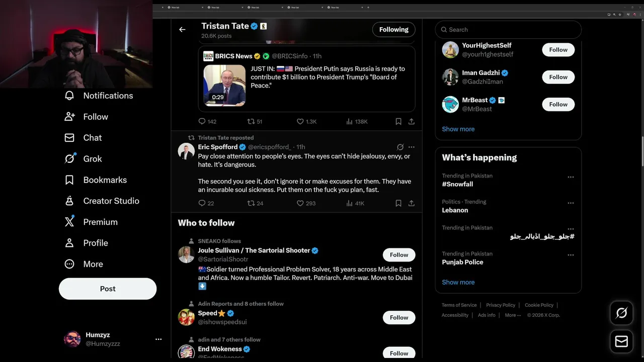The image size is (644, 362).
Task: Open Creator Studio in sidebar
Action: click(x=102, y=201)
